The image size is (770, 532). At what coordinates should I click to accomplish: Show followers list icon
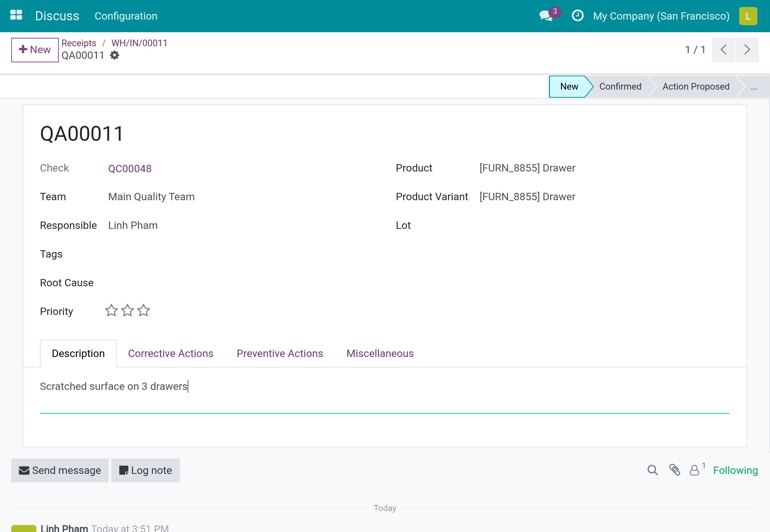(697, 470)
